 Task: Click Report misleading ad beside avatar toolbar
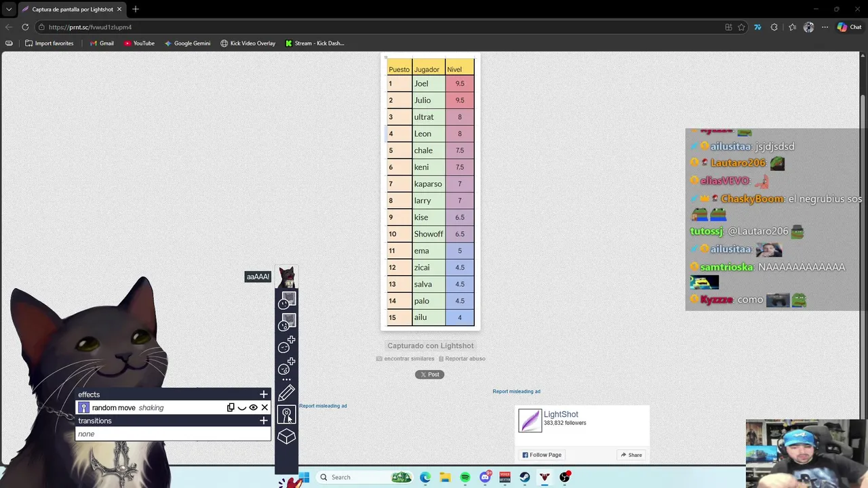coord(323,406)
